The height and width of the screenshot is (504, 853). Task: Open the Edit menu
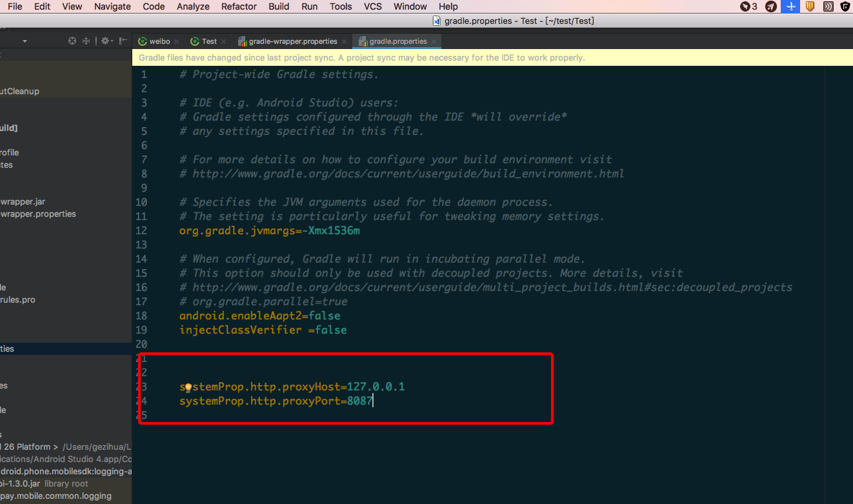coord(42,6)
